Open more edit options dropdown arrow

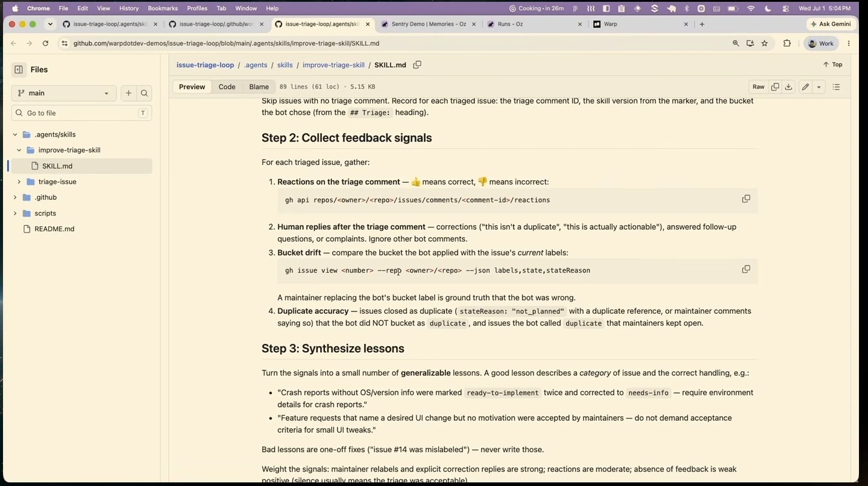[x=819, y=87]
